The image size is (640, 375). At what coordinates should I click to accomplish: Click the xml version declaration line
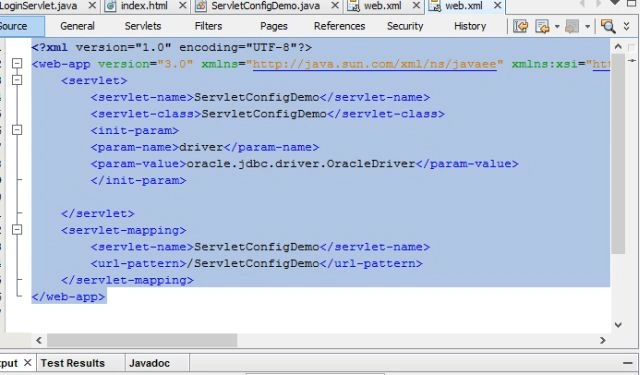[172, 47]
